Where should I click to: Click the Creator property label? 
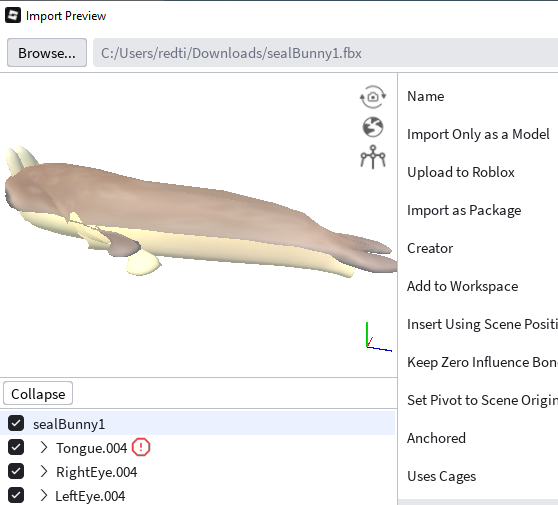click(430, 248)
